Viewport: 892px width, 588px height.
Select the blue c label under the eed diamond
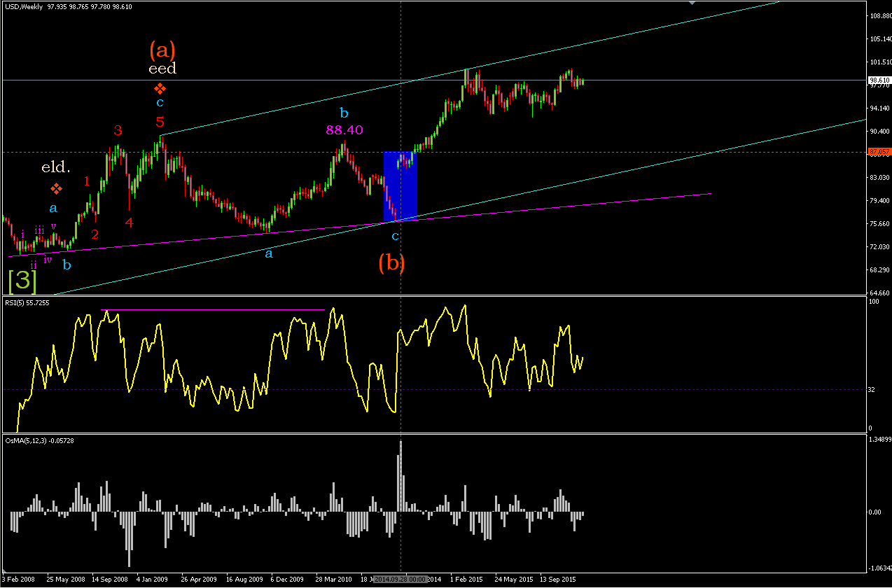(160, 103)
